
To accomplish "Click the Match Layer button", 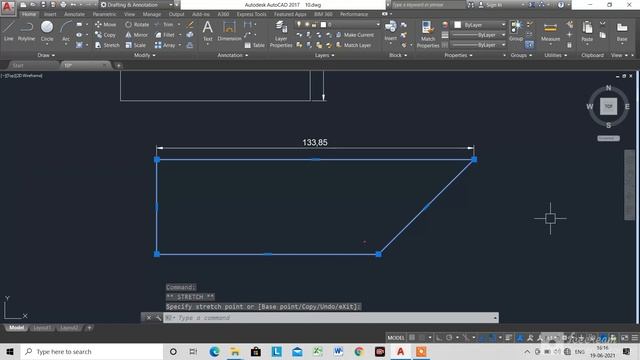I will [353, 45].
